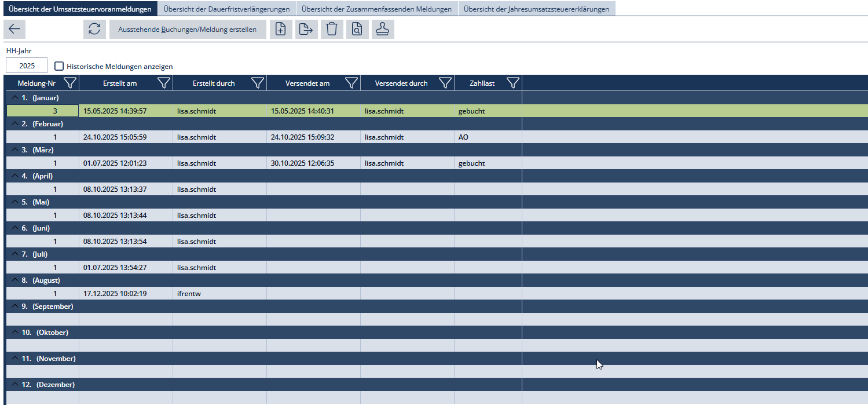Open filter for Meldung-Nr column
The width and height of the screenshot is (868, 405).
70,83
